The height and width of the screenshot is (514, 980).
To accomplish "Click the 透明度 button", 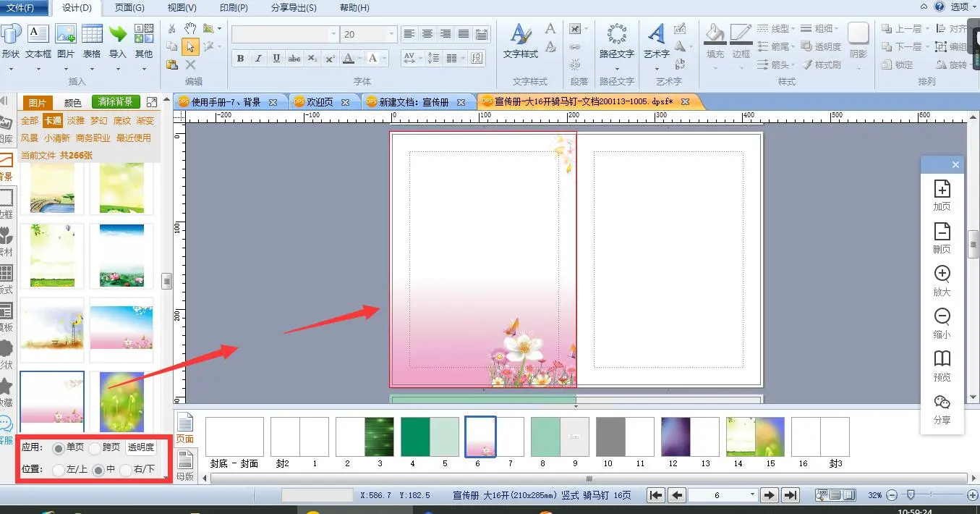I will point(140,447).
